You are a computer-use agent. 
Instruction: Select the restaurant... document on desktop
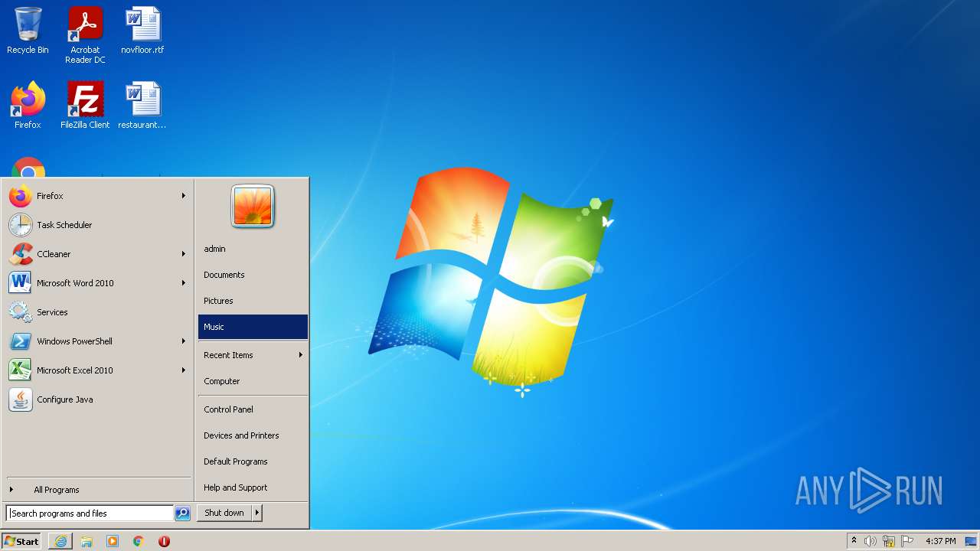click(142, 105)
